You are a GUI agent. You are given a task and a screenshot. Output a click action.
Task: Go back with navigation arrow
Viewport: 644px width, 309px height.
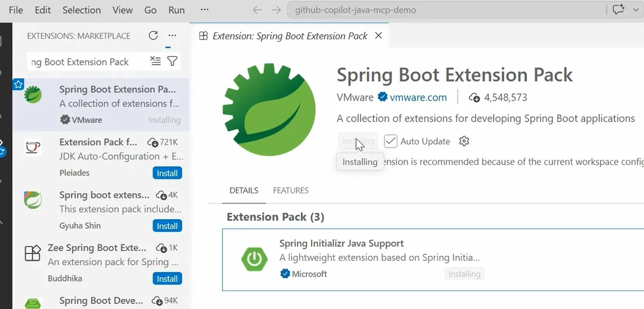[x=257, y=10]
